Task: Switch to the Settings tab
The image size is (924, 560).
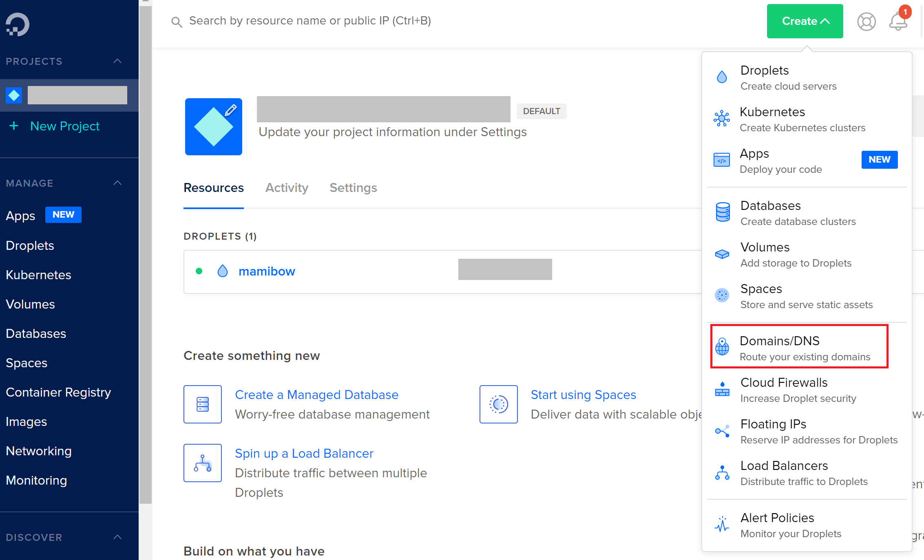Action: (x=353, y=188)
